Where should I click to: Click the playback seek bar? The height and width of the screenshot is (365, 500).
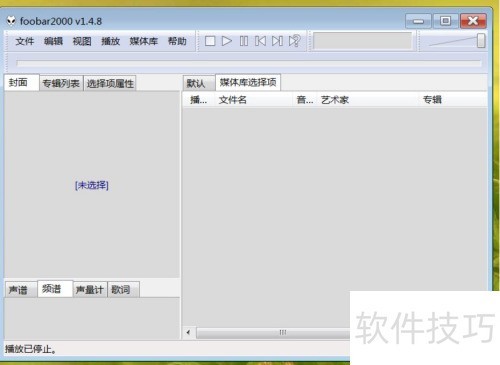pos(249,63)
